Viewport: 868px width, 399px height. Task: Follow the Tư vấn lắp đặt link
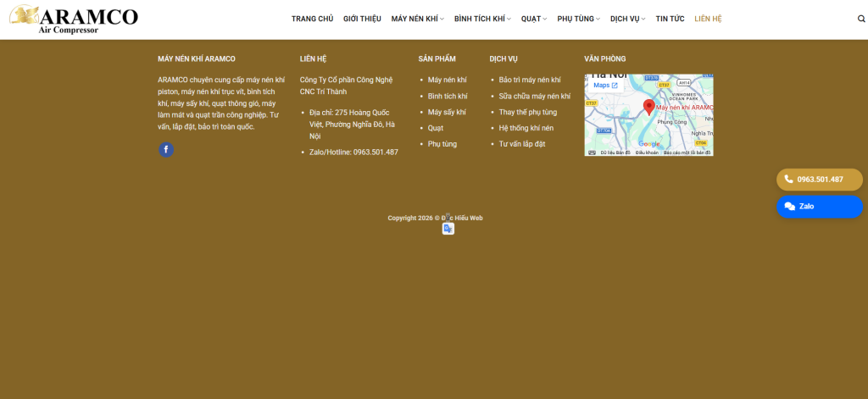[522, 144]
